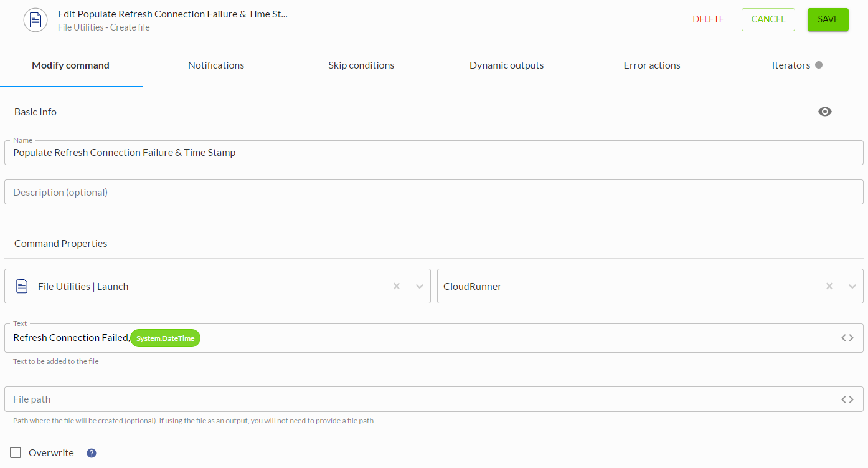Go to the Skip conditions tab
Viewport: 868px width, 468px height.
(361, 65)
